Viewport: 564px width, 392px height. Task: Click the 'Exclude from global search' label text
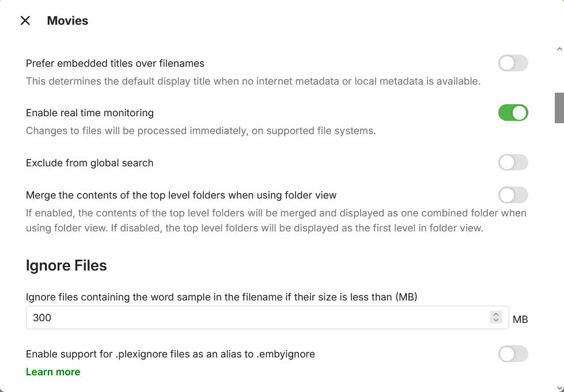[x=90, y=163]
